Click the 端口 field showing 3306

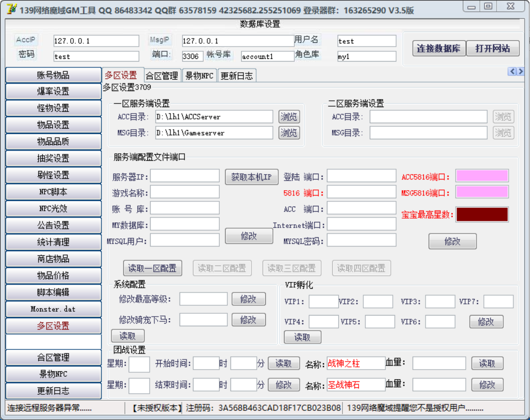pos(193,56)
